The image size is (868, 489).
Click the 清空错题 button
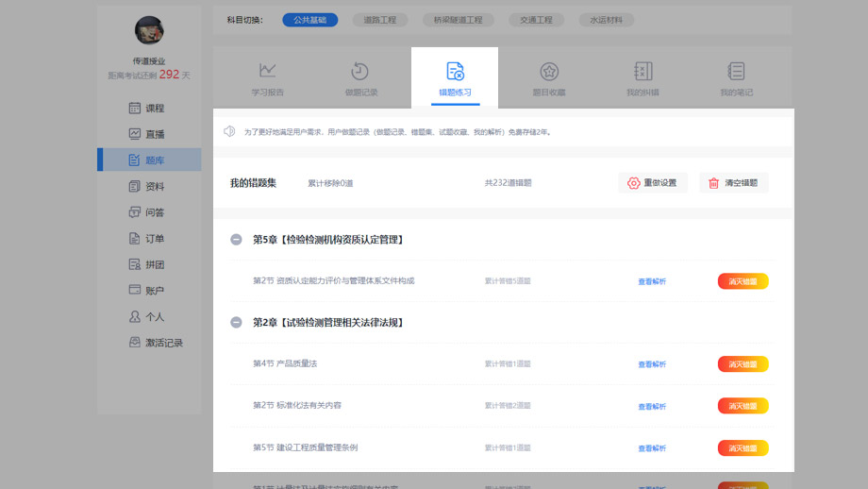[x=733, y=183]
